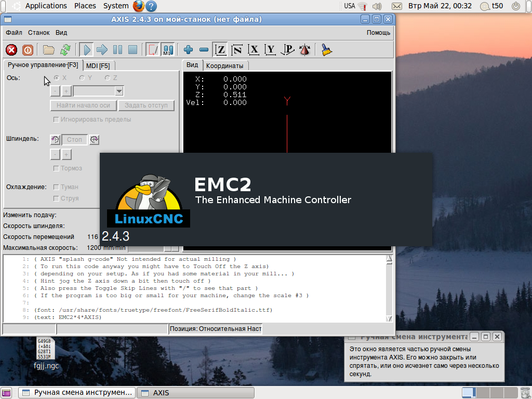Zoom out with blue minus icon
Image resolution: width=532 pixels, height=399 pixels.
point(204,50)
